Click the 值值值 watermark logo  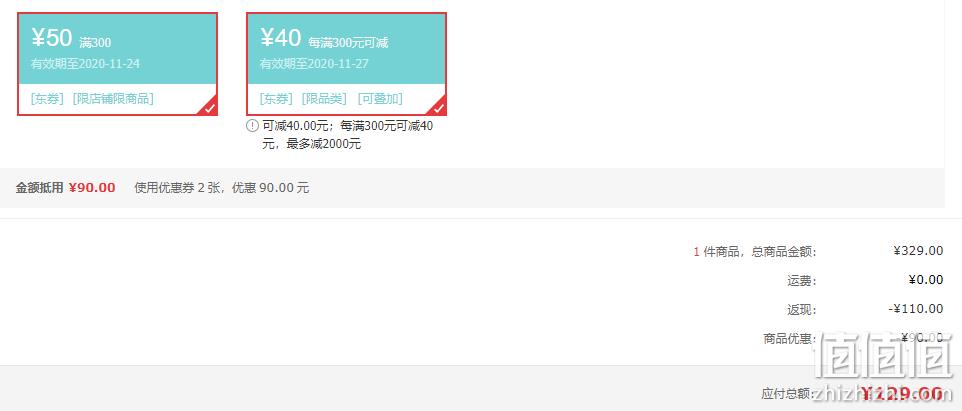point(884,358)
